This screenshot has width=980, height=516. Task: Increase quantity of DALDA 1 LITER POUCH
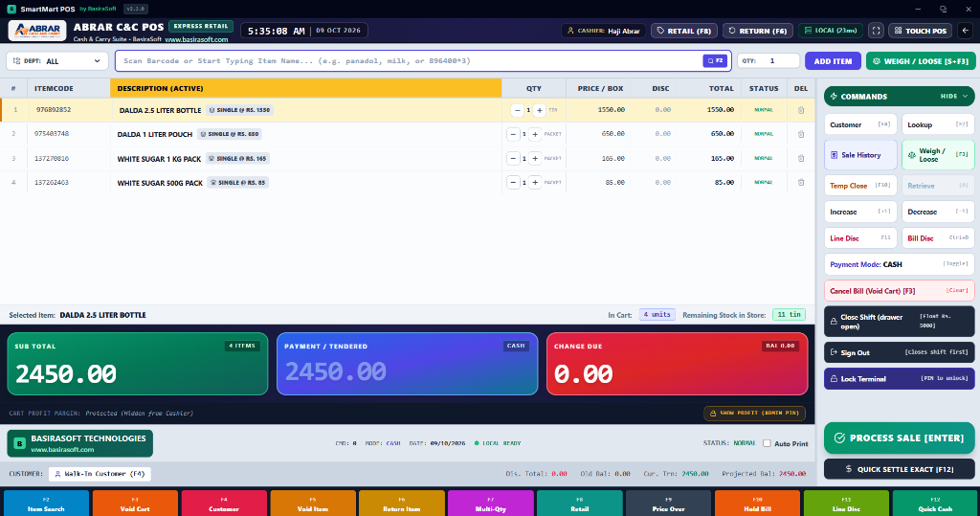pos(535,134)
